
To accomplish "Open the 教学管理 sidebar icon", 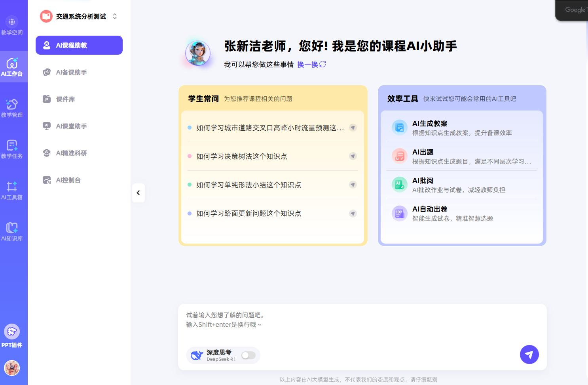I will [x=12, y=108].
